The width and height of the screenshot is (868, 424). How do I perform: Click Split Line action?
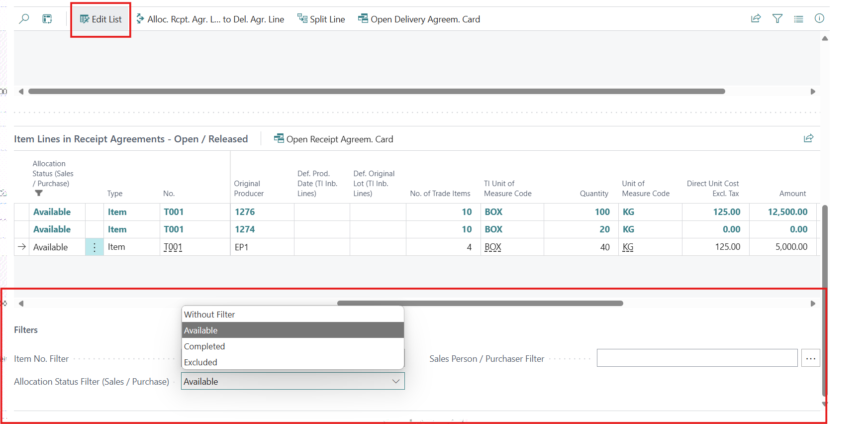click(321, 19)
